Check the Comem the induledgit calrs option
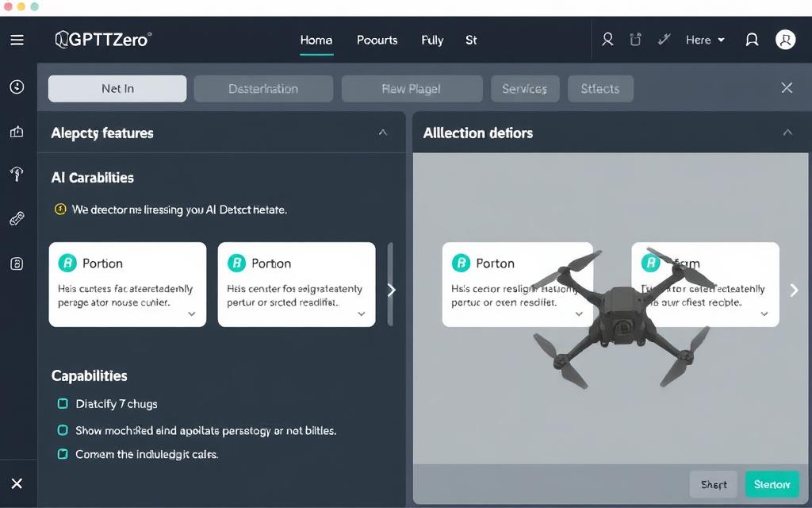Screen dimensions: 812x508 pos(62,454)
